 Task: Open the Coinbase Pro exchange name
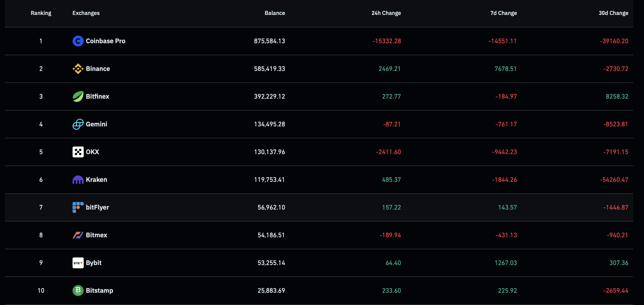click(105, 41)
